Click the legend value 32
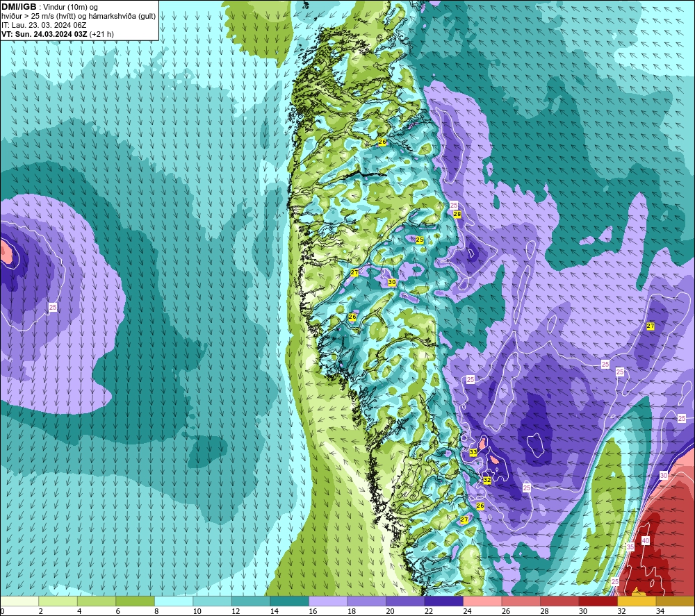This screenshot has height=616, width=695. click(621, 611)
